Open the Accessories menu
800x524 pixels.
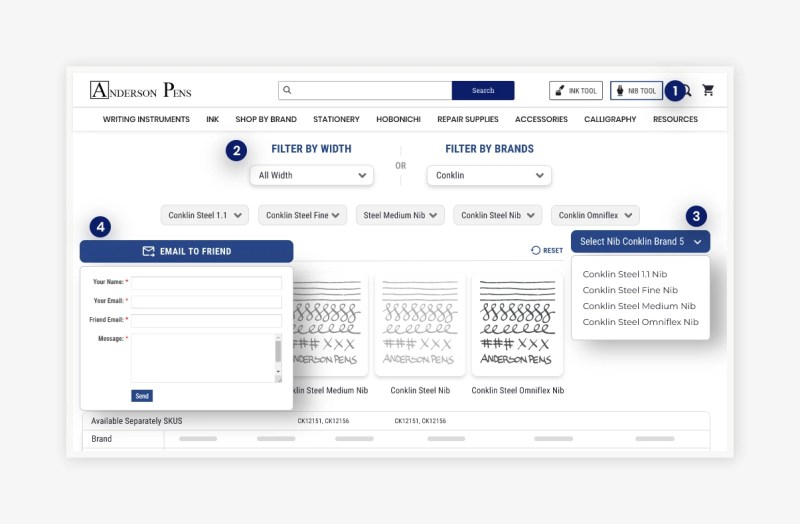pyautogui.click(x=541, y=119)
